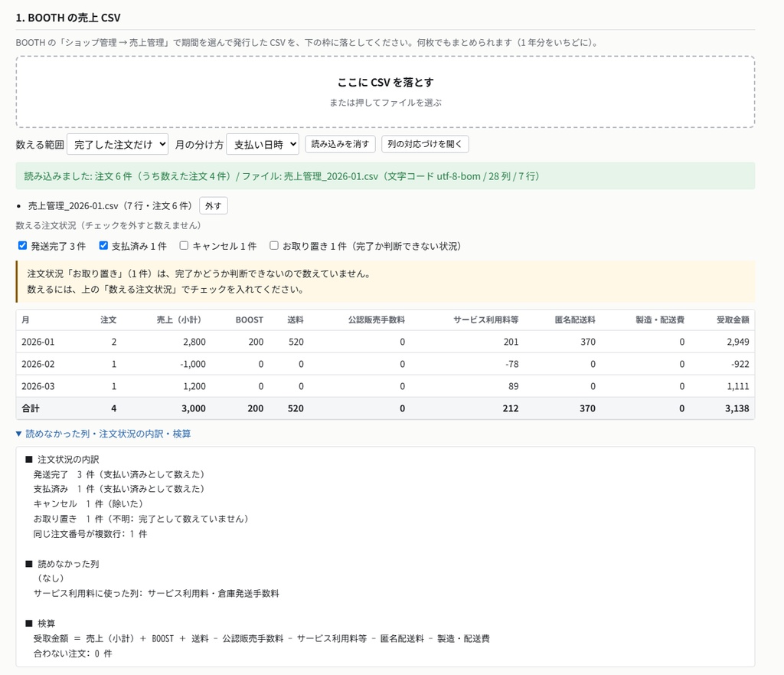Click the 売上（小計） column header
The height and width of the screenshot is (675, 784).
click(178, 319)
